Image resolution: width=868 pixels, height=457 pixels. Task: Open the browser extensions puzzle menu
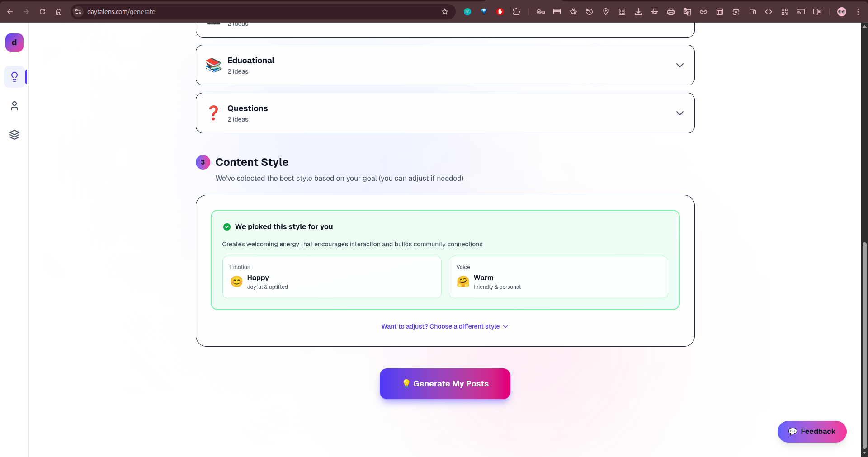[517, 12]
